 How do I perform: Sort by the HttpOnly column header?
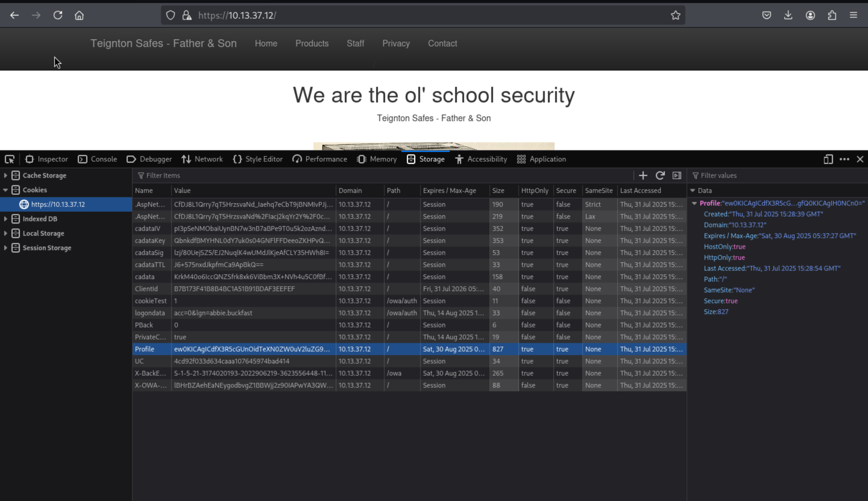tap(536, 191)
